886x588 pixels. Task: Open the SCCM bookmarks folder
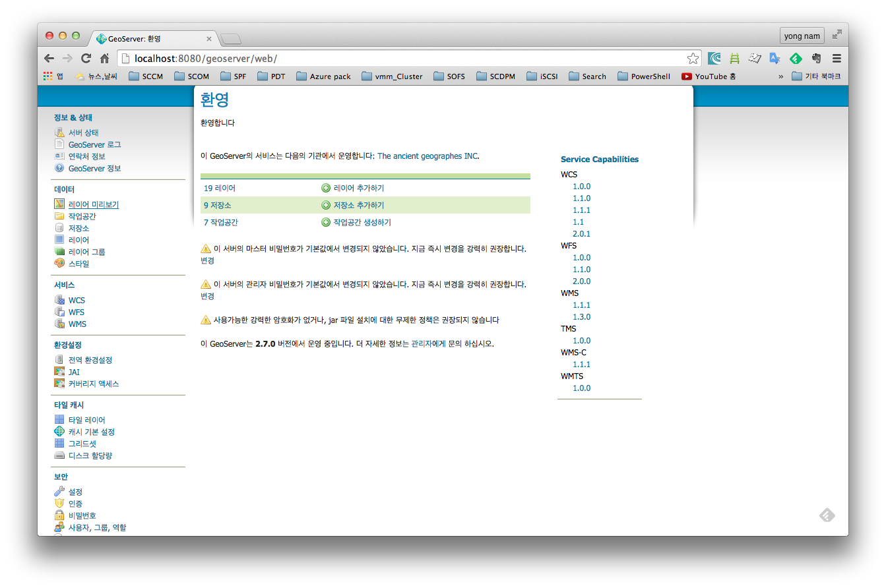[146, 76]
